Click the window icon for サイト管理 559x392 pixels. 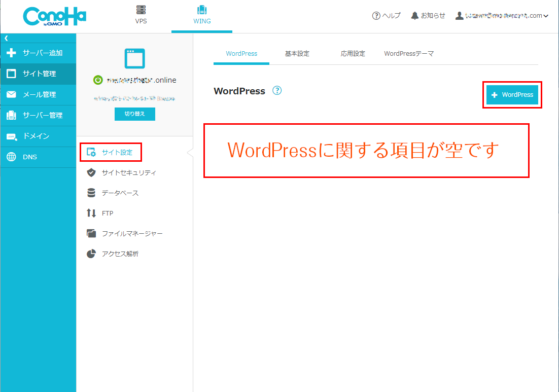[x=11, y=74]
